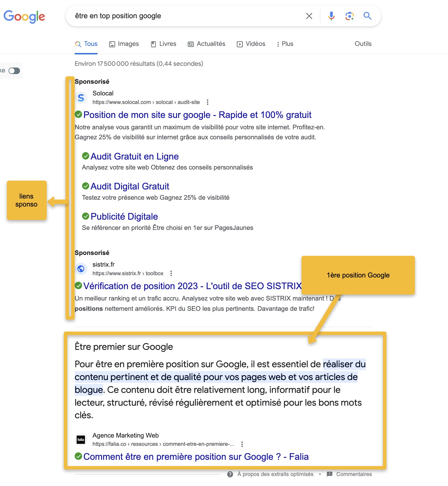The width and height of the screenshot is (448, 486).
Task: Switch to the Actualités tab
Action: click(207, 44)
